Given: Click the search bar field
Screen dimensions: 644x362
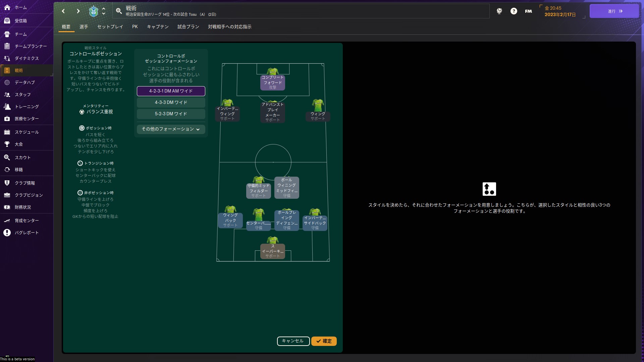Looking at the screenshot, I should coord(302,11).
